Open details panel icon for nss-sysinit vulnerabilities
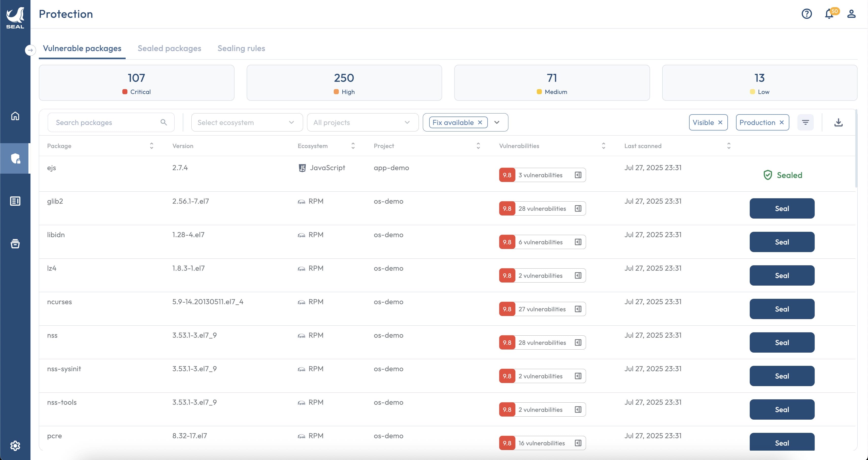 click(578, 376)
